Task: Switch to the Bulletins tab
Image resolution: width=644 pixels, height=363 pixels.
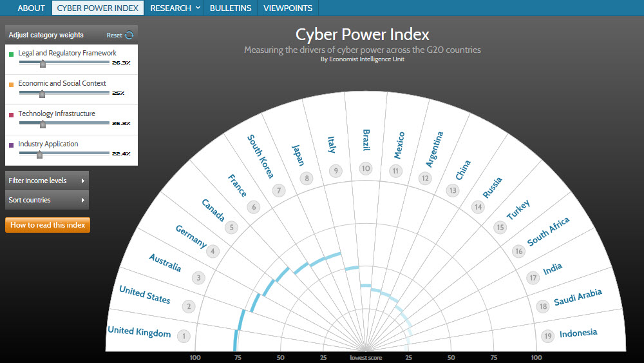Action: (231, 8)
